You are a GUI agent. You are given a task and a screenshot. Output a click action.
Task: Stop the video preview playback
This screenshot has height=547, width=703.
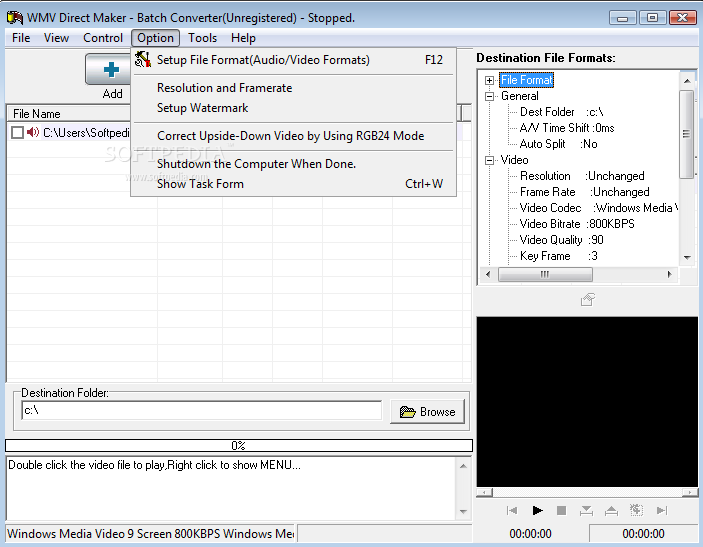(x=561, y=510)
